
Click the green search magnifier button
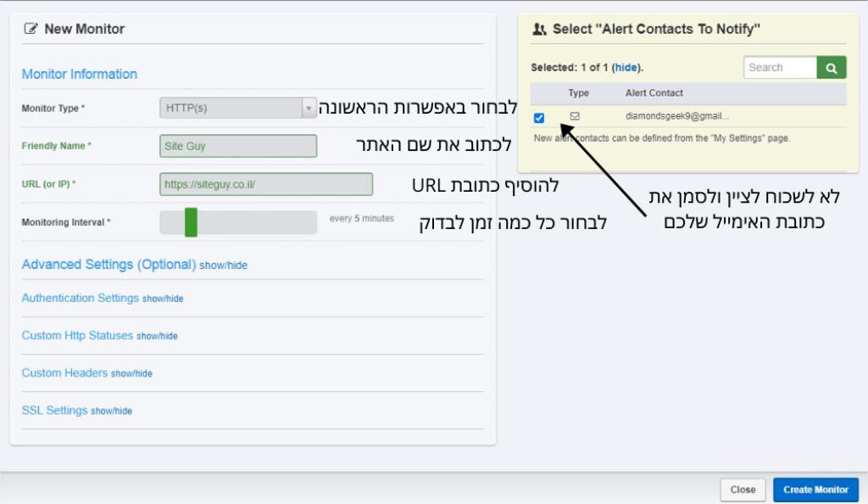pos(831,68)
